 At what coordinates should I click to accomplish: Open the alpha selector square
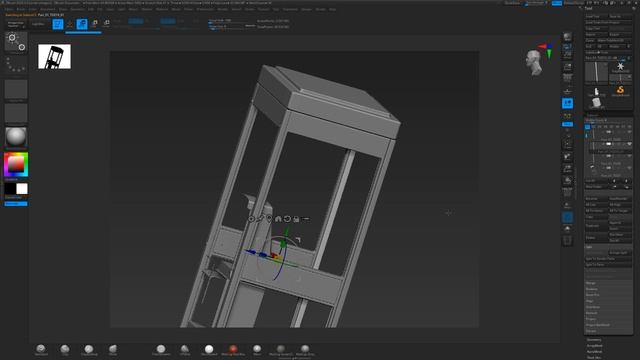[x=16, y=89]
